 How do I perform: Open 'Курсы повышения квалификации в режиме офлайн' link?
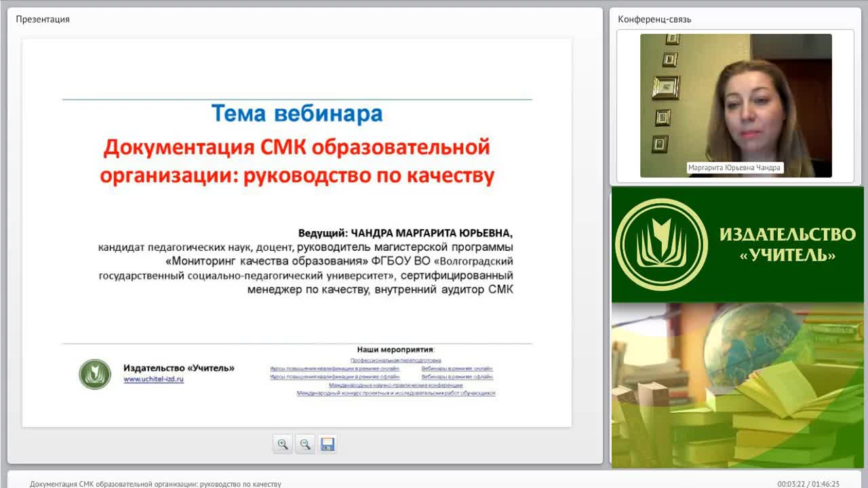click(335, 377)
